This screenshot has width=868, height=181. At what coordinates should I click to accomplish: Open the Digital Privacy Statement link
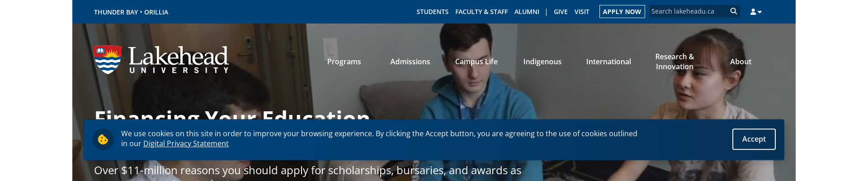coord(186,143)
